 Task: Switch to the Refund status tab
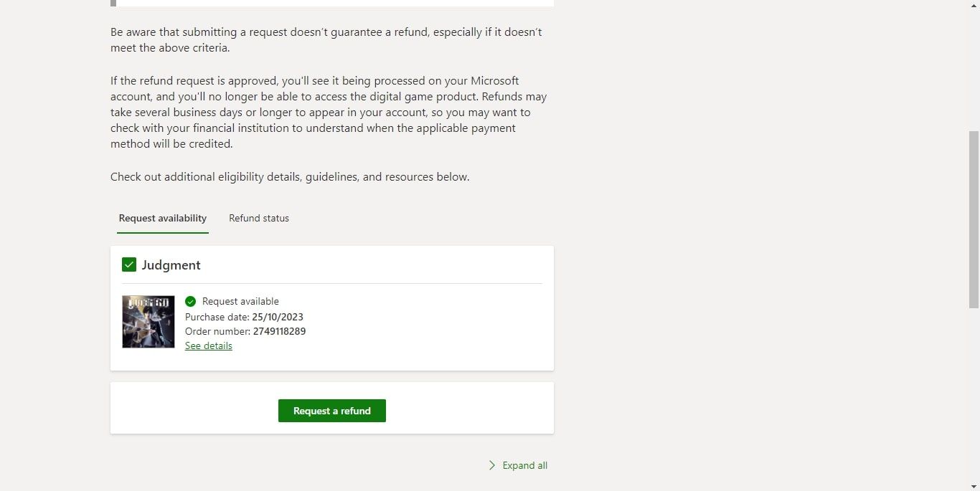[x=258, y=218]
